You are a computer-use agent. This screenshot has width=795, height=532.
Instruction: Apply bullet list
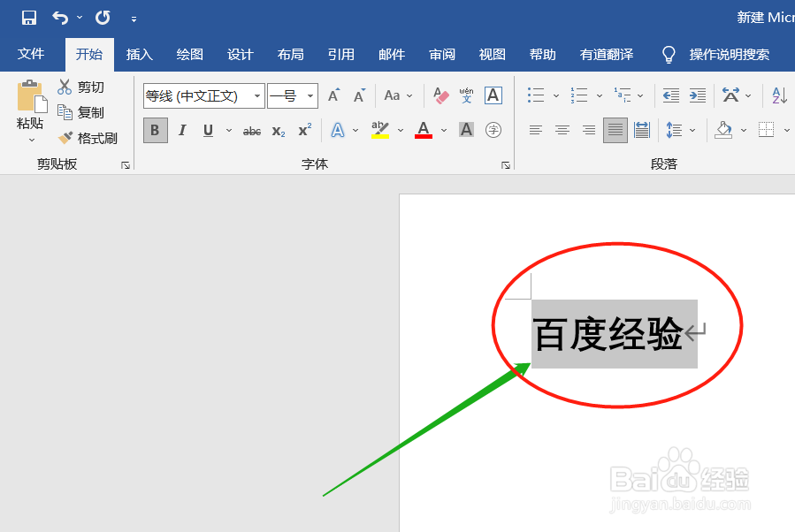tap(536, 95)
